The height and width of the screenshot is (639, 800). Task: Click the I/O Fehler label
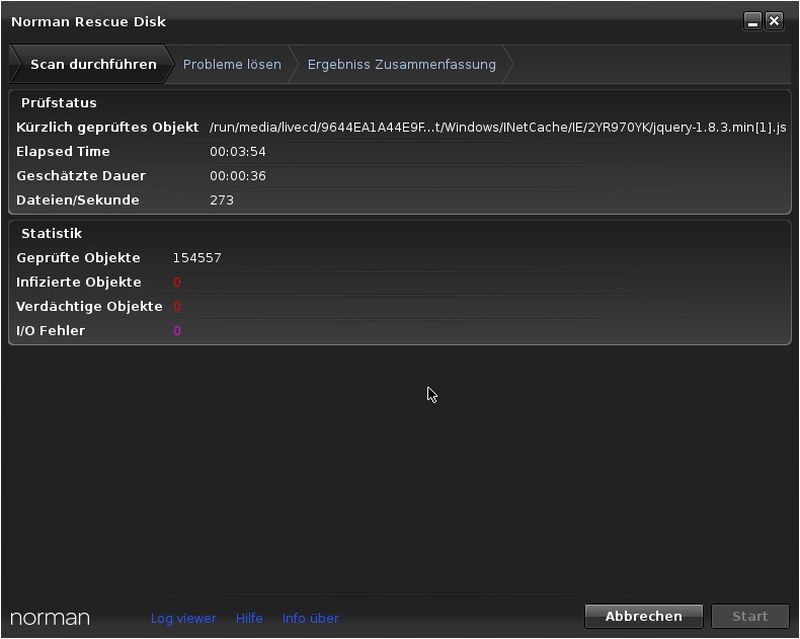[51, 331]
